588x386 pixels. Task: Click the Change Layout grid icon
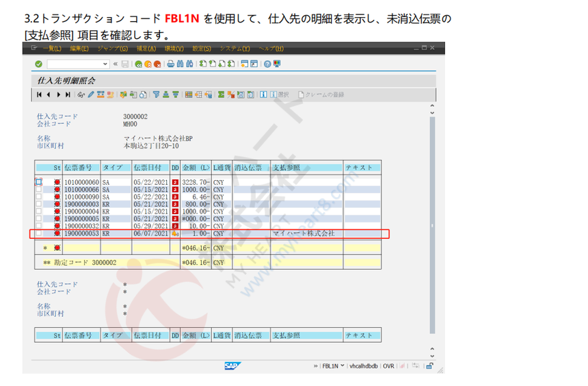189,94
